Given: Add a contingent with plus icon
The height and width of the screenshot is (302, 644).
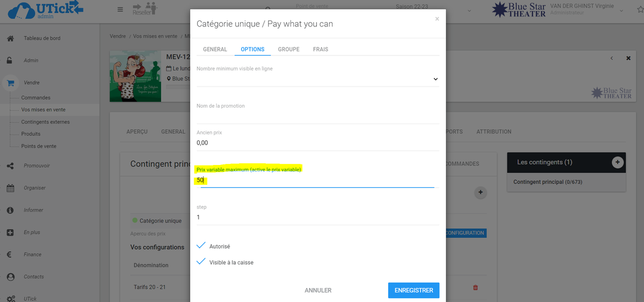Looking at the screenshot, I should coord(617,162).
